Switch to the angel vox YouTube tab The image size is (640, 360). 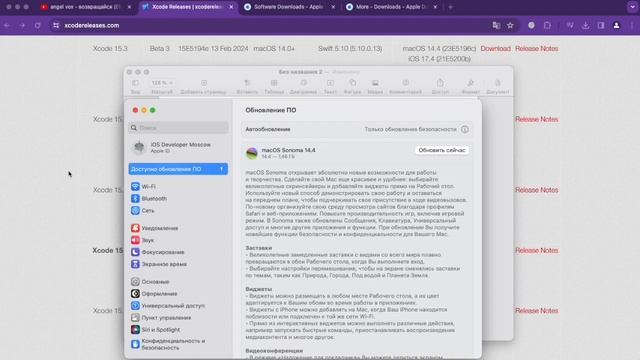pyautogui.click(x=84, y=7)
